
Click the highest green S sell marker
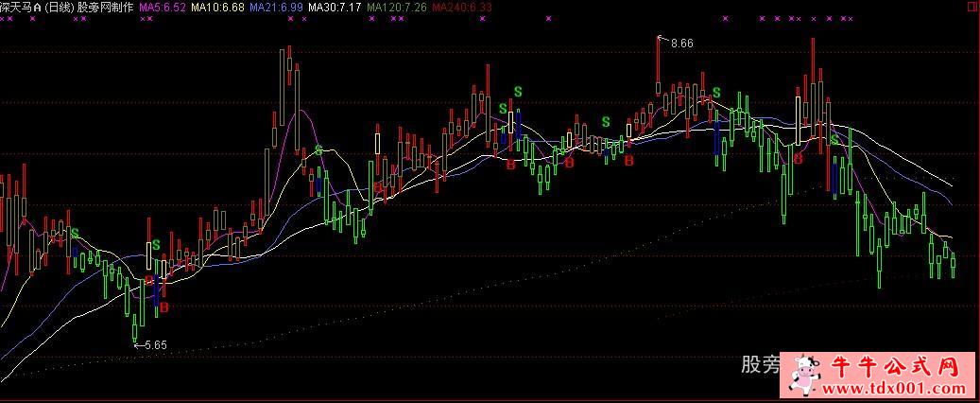518,91
